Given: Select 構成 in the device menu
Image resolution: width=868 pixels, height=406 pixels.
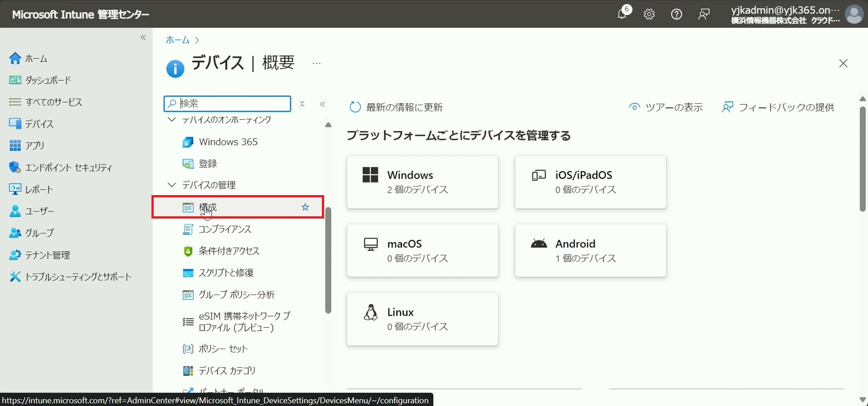Looking at the screenshot, I should pyautogui.click(x=238, y=207).
